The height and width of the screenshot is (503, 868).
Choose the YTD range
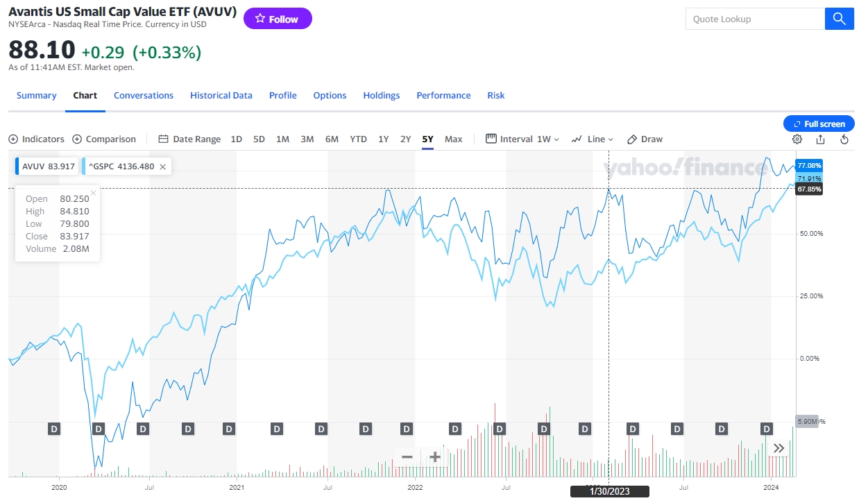tap(358, 139)
